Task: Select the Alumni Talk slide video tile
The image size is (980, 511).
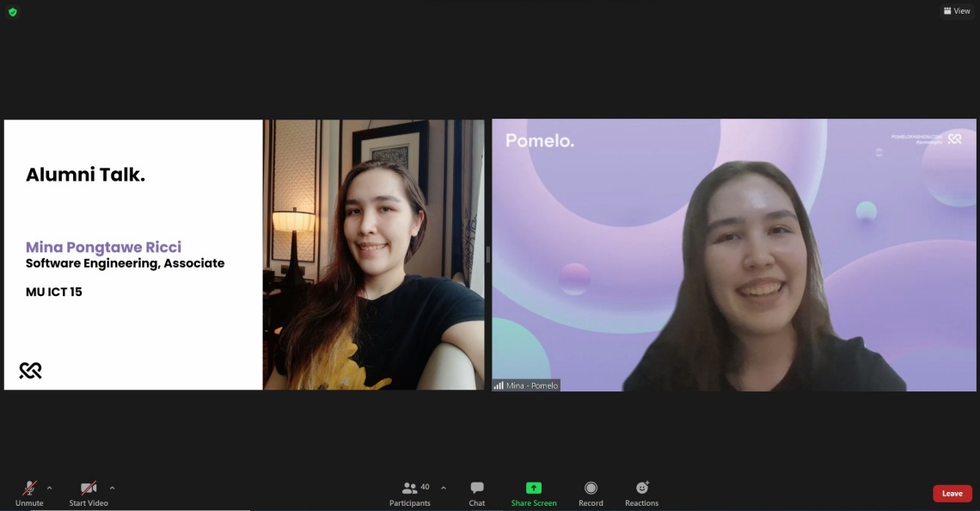Action: pos(244,255)
